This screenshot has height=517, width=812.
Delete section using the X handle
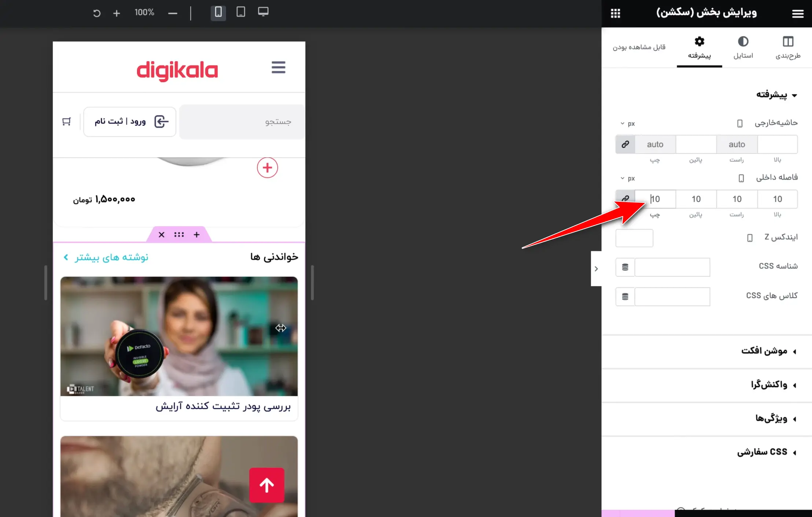tap(161, 235)
